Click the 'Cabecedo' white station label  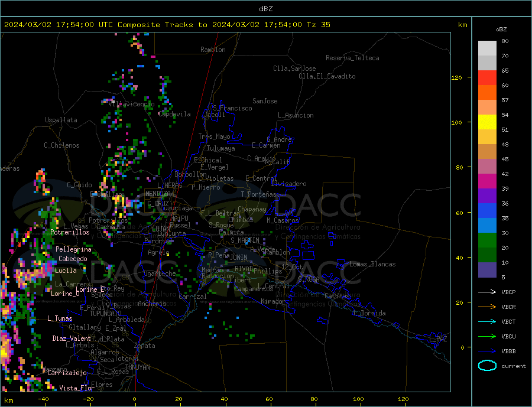click(x=73, y=259)
